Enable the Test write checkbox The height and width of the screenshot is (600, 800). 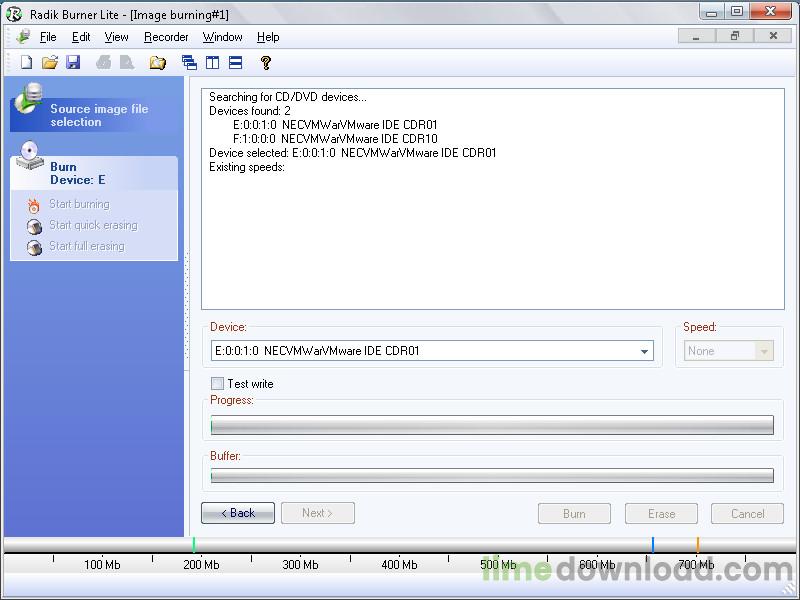pyautogui.click(x=217, y=384)
